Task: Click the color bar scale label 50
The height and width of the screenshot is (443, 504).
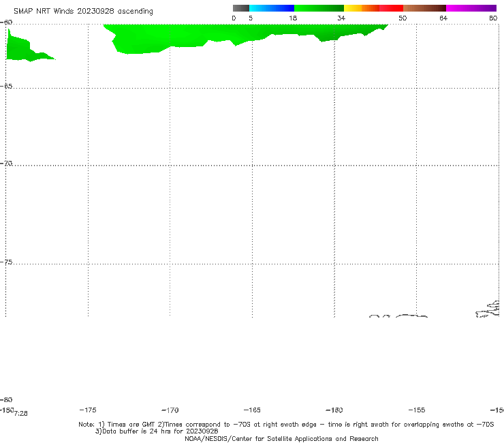Action: click(x=403, y=18)
